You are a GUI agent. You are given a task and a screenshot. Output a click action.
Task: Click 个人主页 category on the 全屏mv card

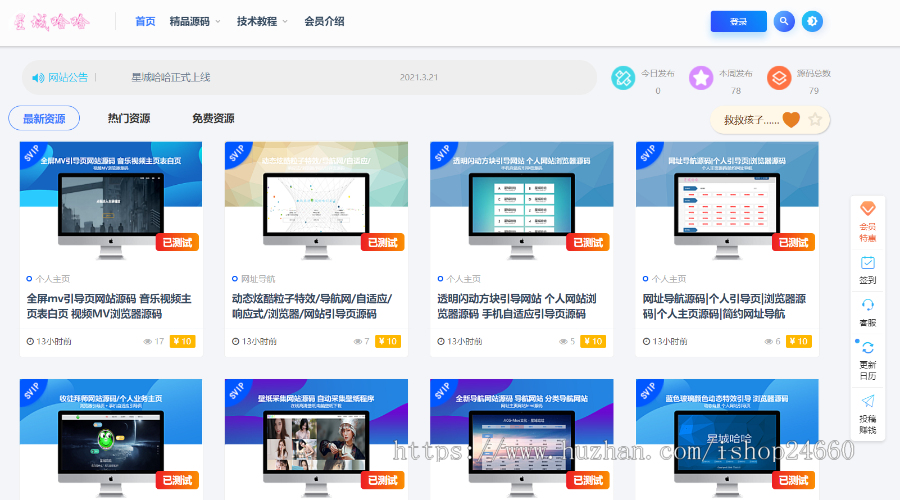click(52, 279)
